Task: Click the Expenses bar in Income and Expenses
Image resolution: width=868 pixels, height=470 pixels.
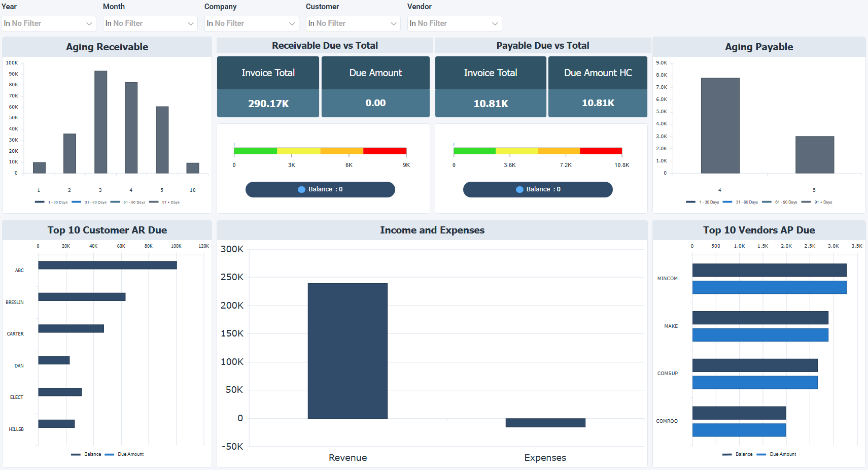Action: pyautogui.click(x=545, y=423)
